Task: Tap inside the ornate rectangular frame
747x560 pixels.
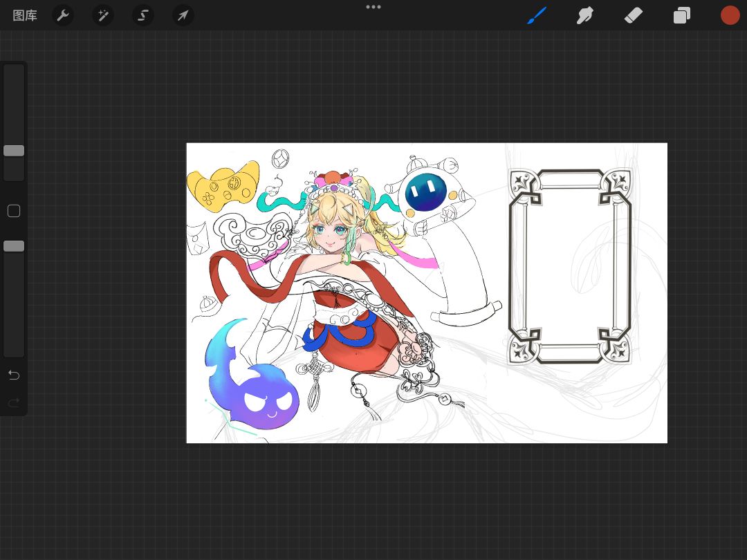Action: click(x=570, y=266)
